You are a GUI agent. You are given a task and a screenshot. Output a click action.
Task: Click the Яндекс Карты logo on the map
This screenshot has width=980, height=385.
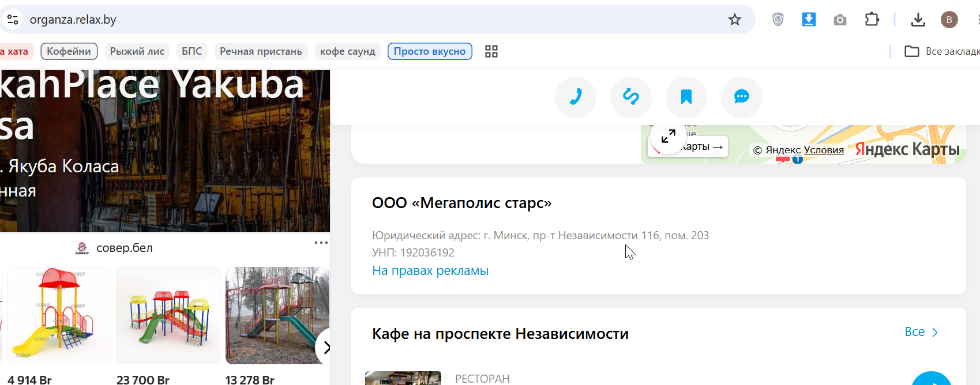(907, 149)
